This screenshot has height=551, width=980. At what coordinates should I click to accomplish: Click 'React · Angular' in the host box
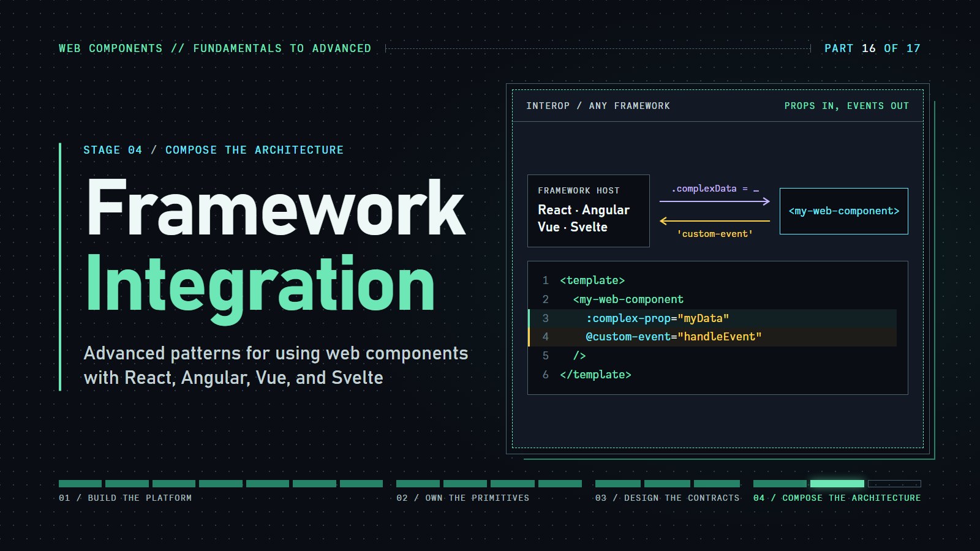coord(584,210)
